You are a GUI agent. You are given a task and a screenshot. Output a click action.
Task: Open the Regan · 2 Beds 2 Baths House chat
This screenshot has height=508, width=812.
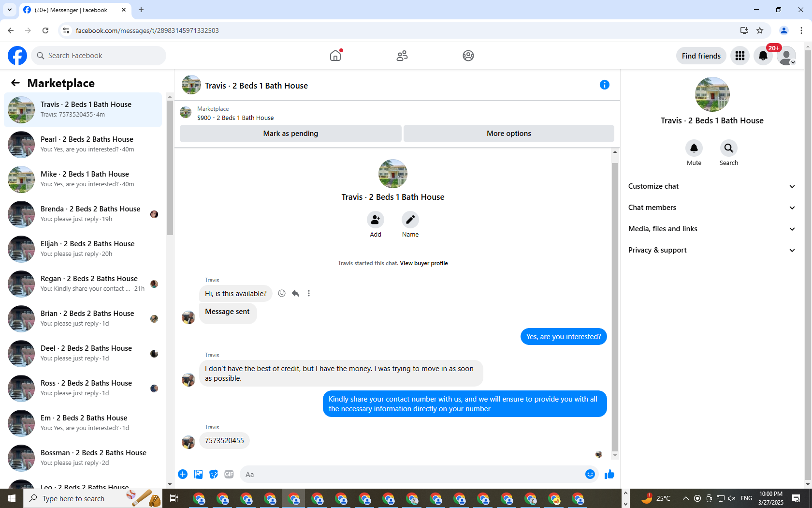point(83,284)
